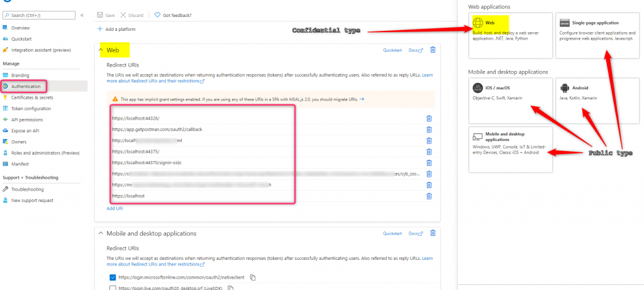Open Troubleshooting under Support

[28, 189]
